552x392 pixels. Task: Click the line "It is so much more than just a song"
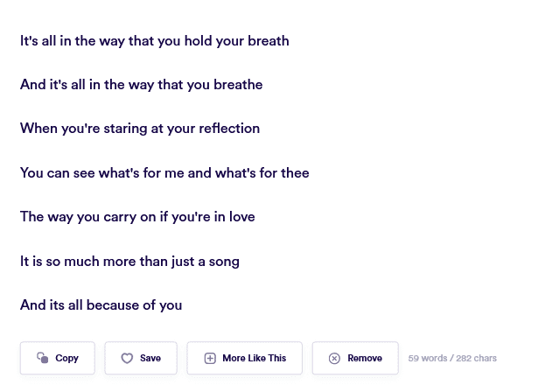pos(129,261)
